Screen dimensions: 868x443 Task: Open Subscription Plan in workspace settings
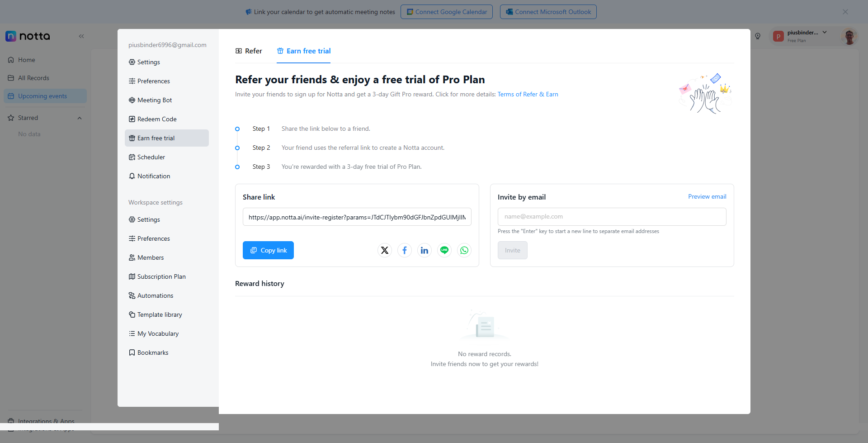tap(161, 276)
